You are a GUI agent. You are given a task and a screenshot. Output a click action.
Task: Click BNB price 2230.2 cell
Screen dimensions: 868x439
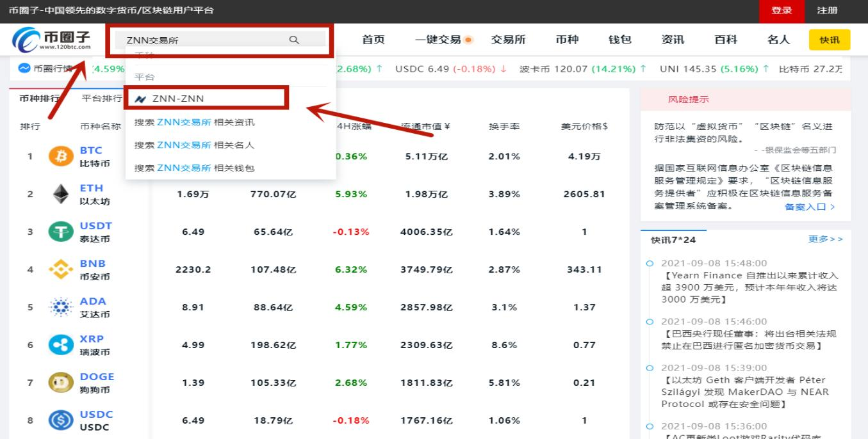click(193, 269)
